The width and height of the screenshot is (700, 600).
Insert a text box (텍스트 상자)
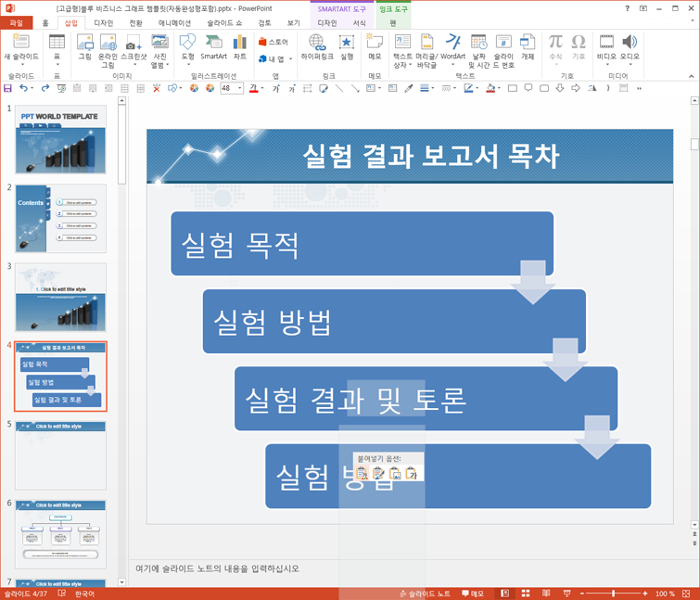[402, 50]
